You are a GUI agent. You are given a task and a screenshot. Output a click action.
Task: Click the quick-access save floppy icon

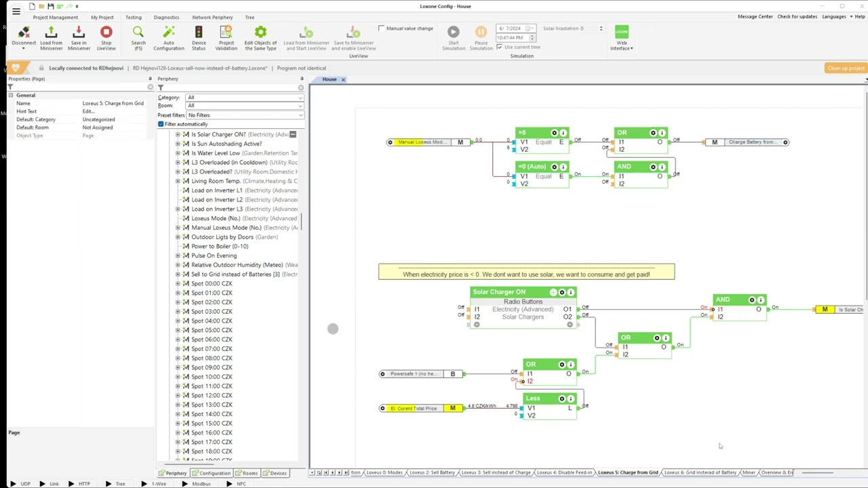pos(50,6)
